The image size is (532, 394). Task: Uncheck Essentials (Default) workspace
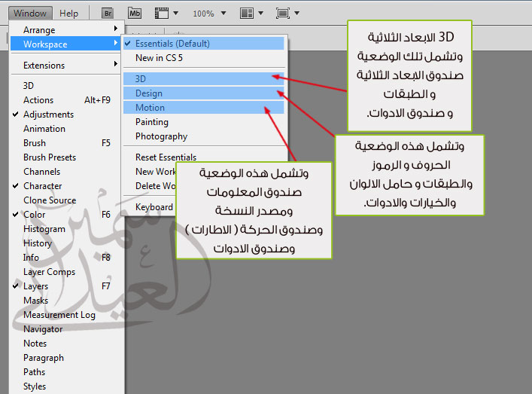(x=204, y=44)
